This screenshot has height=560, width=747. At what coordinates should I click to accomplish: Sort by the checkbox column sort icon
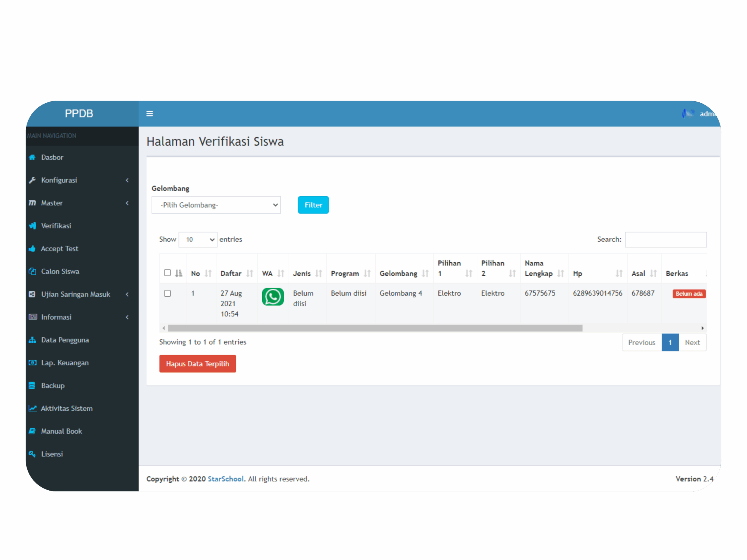click(179, 273)
